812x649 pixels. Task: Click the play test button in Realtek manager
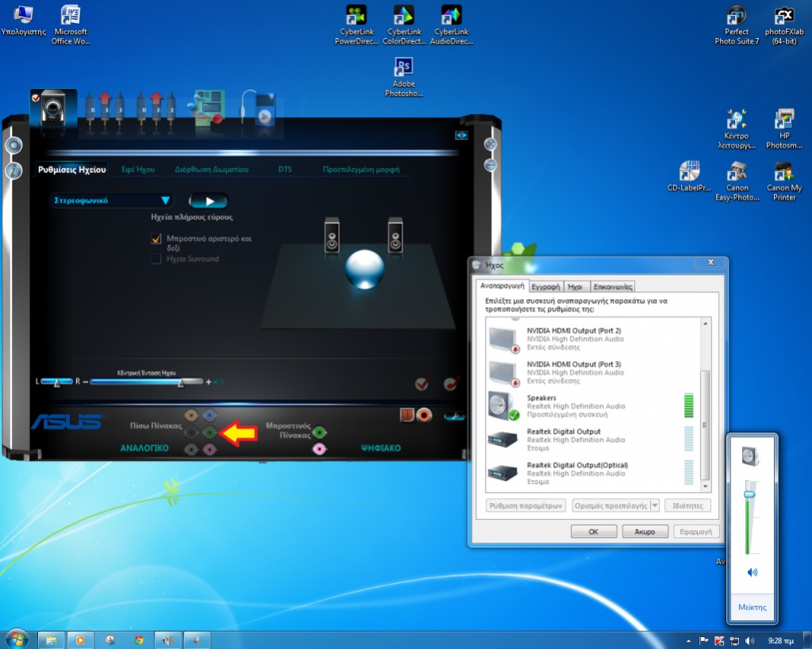click(x=209, y=201)
